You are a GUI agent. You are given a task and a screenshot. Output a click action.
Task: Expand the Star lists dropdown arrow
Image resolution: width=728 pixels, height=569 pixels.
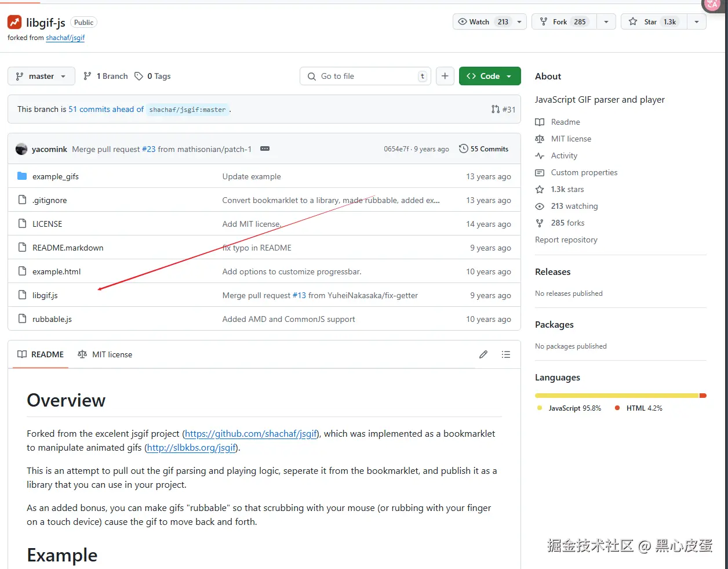(x=697, y=21)
